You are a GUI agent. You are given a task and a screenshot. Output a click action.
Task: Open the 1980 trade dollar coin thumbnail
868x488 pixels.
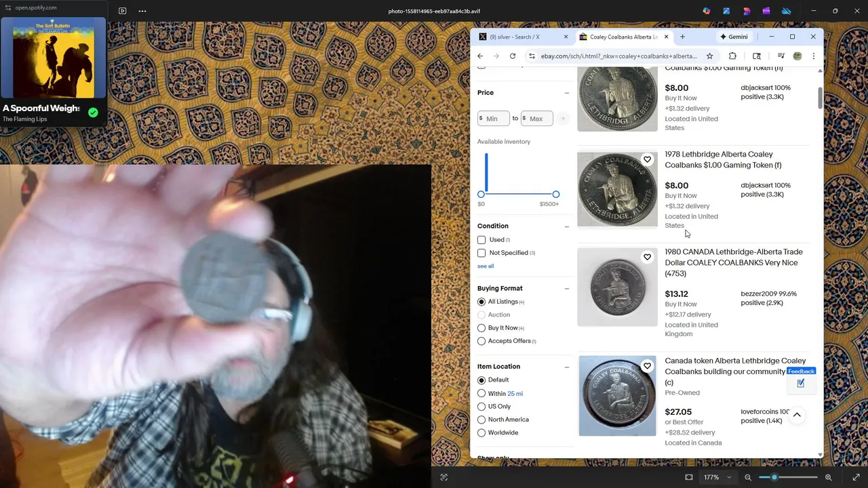[617, 287]
